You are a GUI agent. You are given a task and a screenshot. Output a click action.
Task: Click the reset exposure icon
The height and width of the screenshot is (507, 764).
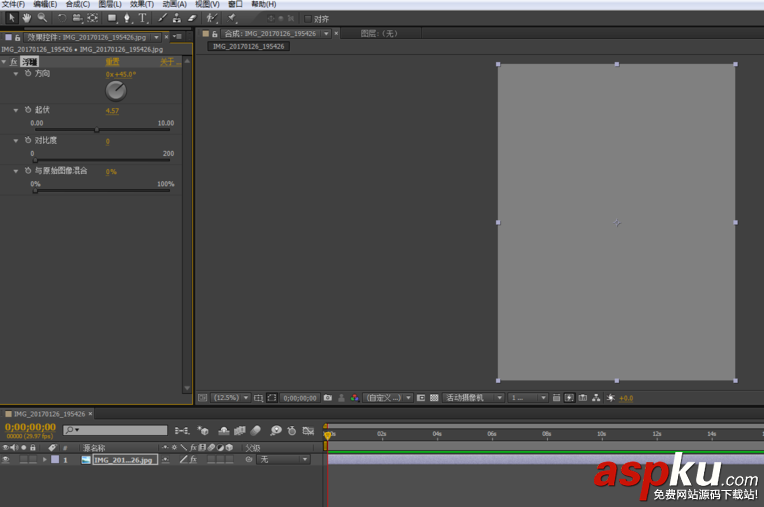(611, 398)
